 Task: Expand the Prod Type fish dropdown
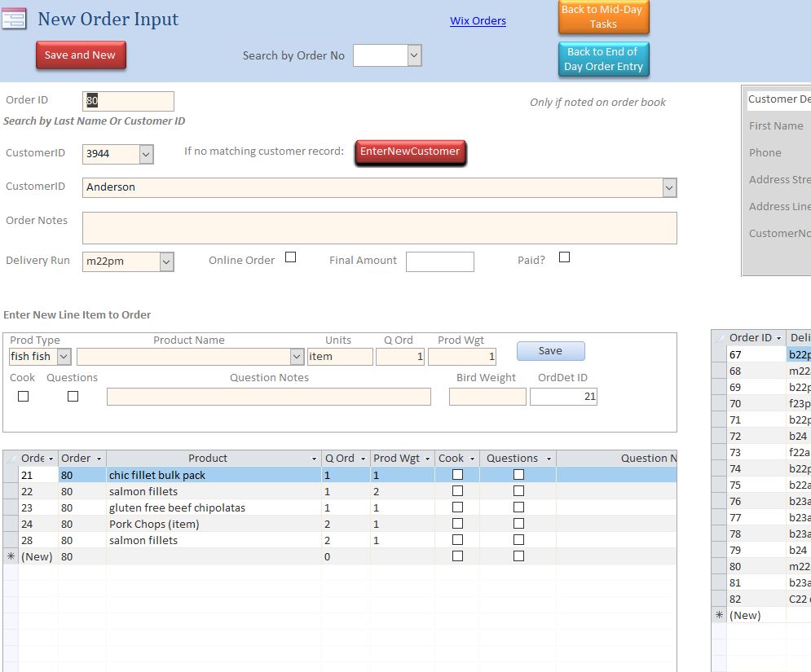pos(64,357)
